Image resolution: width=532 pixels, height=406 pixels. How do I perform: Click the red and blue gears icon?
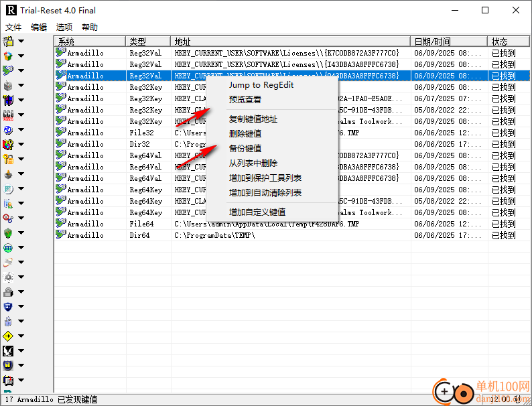pyautogui.click(x=8, y=218)
